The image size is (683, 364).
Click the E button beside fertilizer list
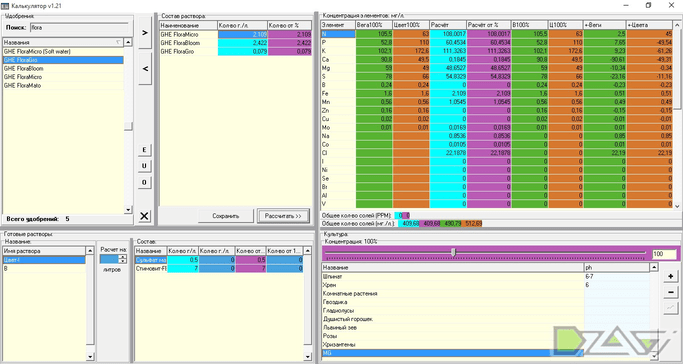pos(144,150)
